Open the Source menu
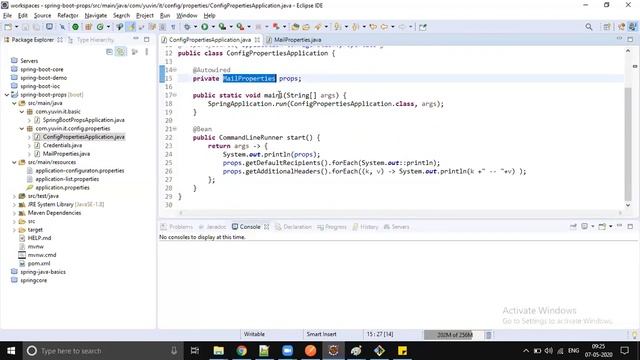The image size is (640, 360). tap(42, 16)
